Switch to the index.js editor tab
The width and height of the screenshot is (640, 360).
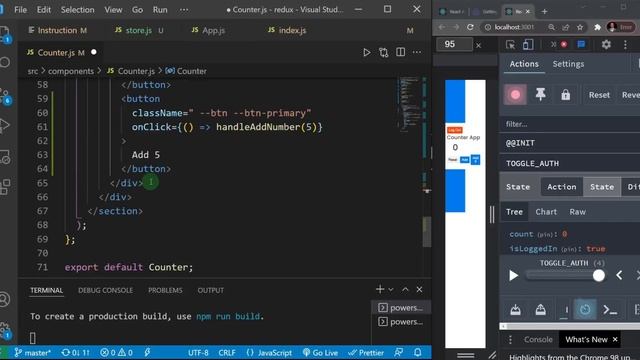click(x=287, y=30)
